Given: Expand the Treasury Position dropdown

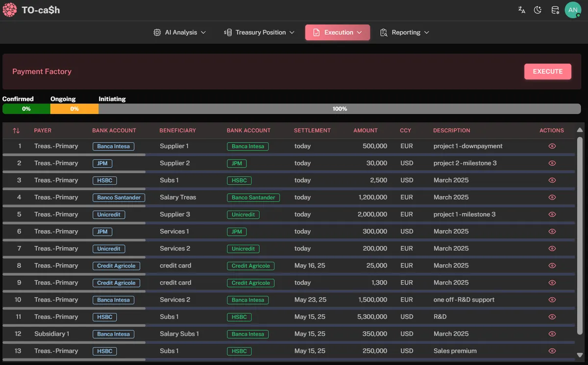Looking at the screenshot, I should click(x=259, y=32).
